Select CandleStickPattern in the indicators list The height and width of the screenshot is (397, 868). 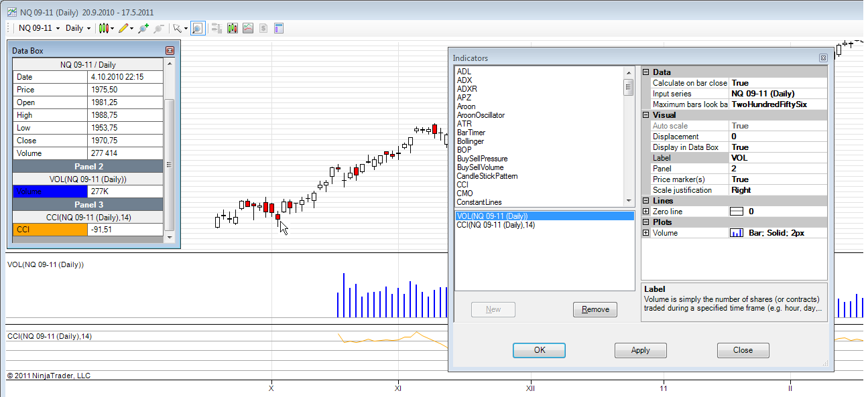coord(487,176)
